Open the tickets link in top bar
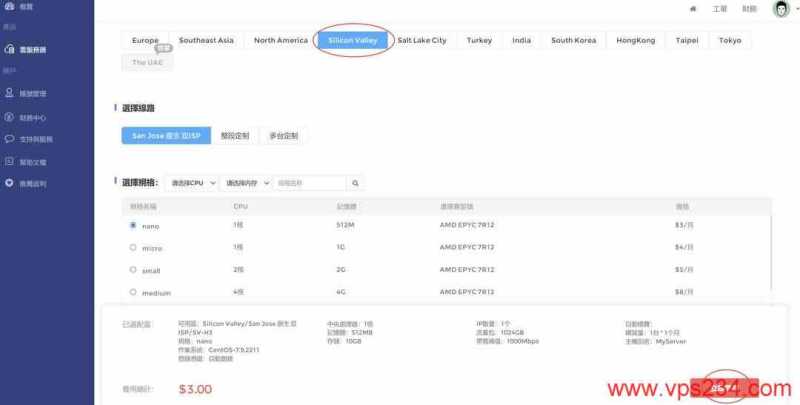Viewport: 800px width, 405px height. click(719, 9)
